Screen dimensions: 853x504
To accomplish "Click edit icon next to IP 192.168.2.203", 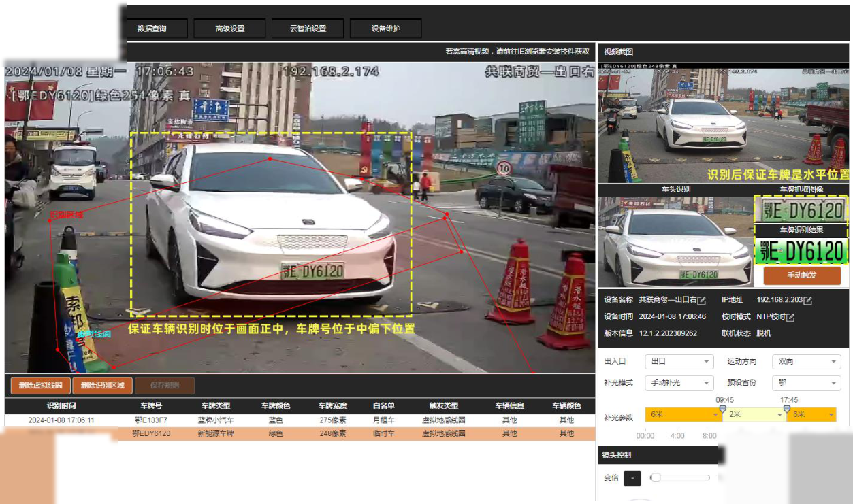I will [808, 300].
